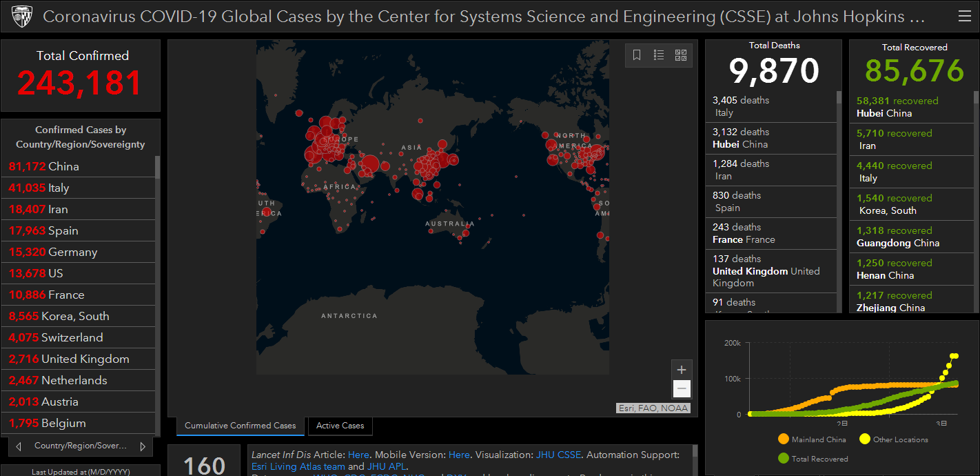The image size is (980, 476).
Task: Click the 830 deaths Spain entry
Action: [x=771, y=202]
